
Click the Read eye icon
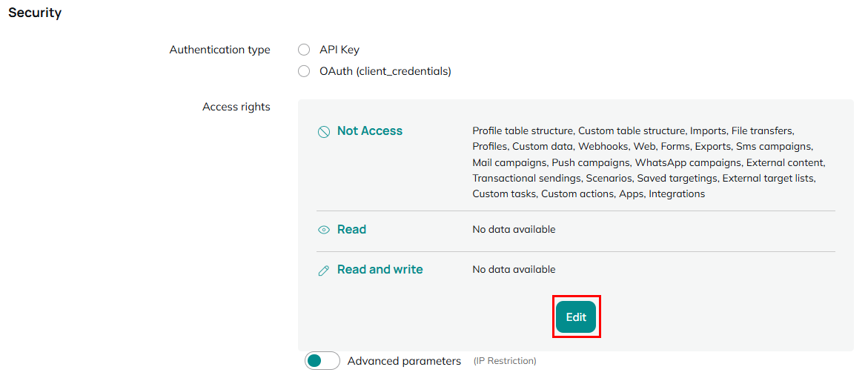[x=324, y=230]
